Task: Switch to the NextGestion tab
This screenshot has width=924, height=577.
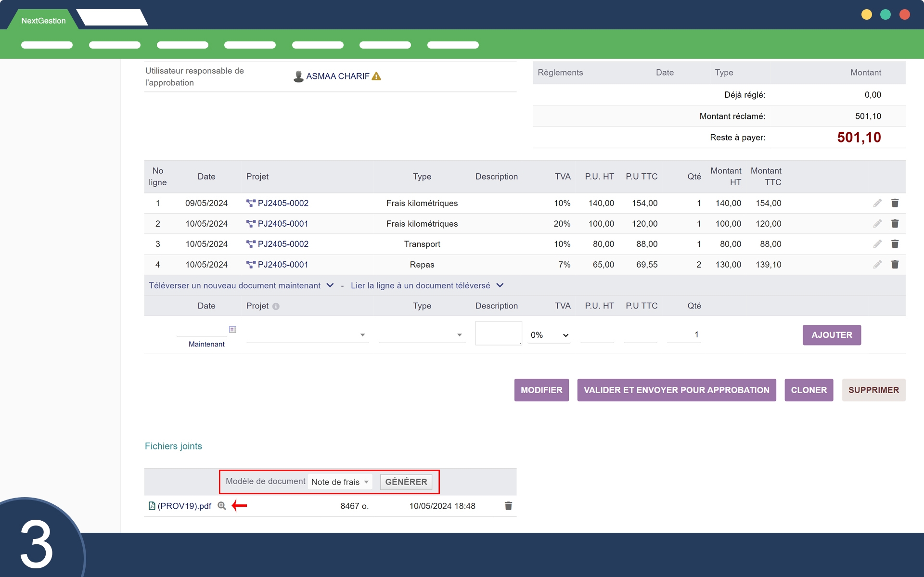Action: pos(43,21)
